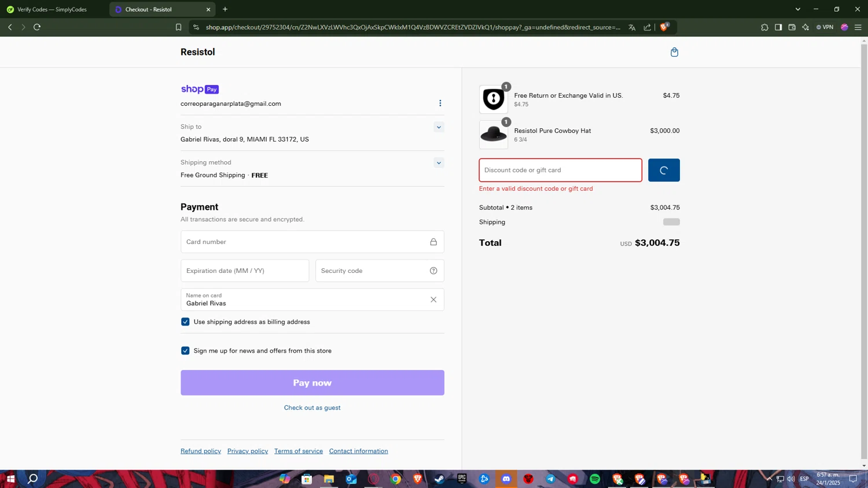Viewport: 868px width, 488px height.
Task: Click Check out as guest link
Action: [312, 408]
